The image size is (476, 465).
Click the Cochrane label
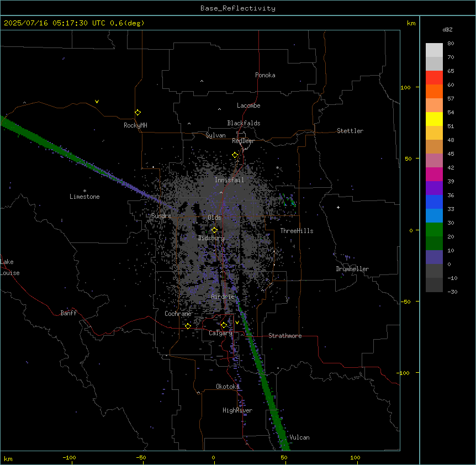click(178, 314)
